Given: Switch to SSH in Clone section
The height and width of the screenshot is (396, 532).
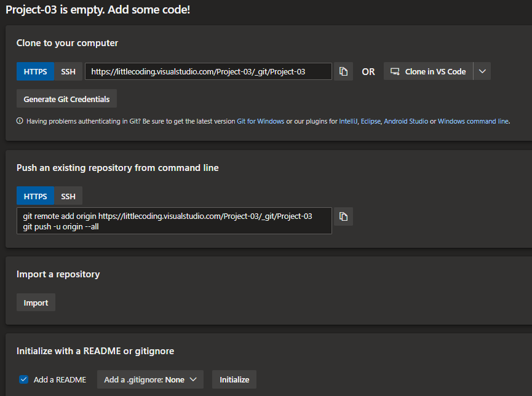Looking at the screenshot, I should [x=68, y=71].
